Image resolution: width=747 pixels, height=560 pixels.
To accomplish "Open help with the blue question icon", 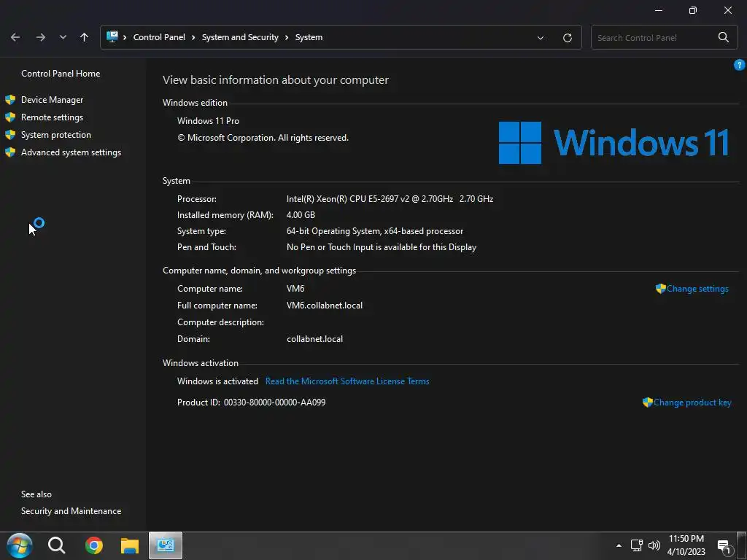I will 740,65.
